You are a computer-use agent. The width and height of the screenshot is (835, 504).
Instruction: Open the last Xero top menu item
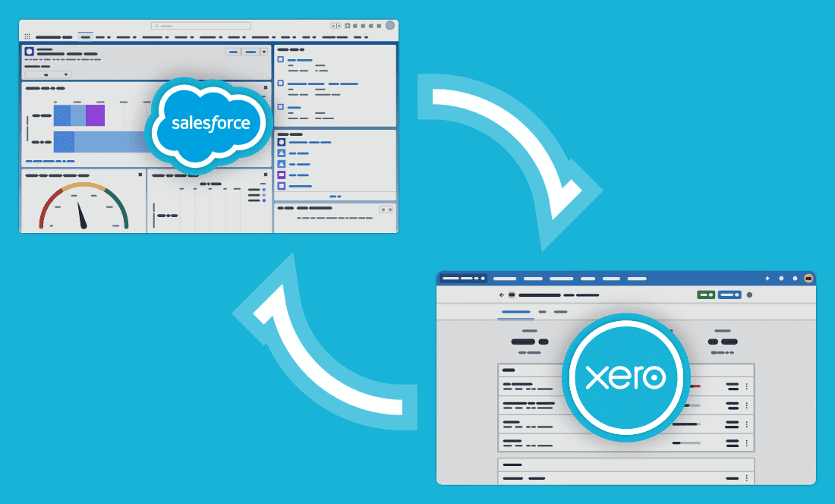pyautogui.click(x=636, y=279)
